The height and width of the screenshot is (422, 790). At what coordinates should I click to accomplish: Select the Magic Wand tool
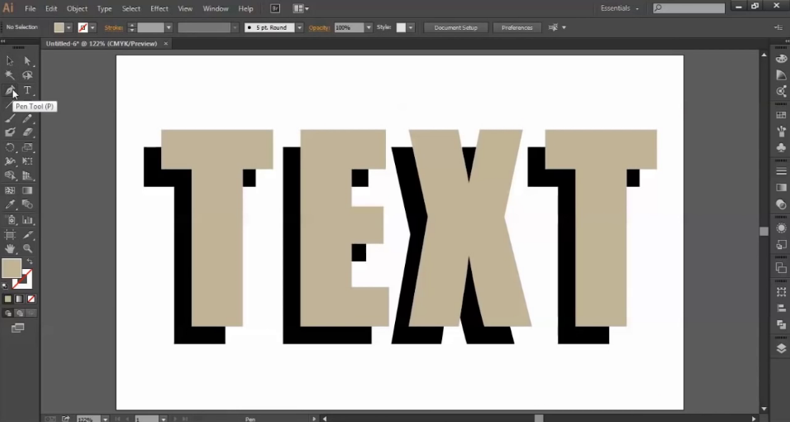(10, 76)
